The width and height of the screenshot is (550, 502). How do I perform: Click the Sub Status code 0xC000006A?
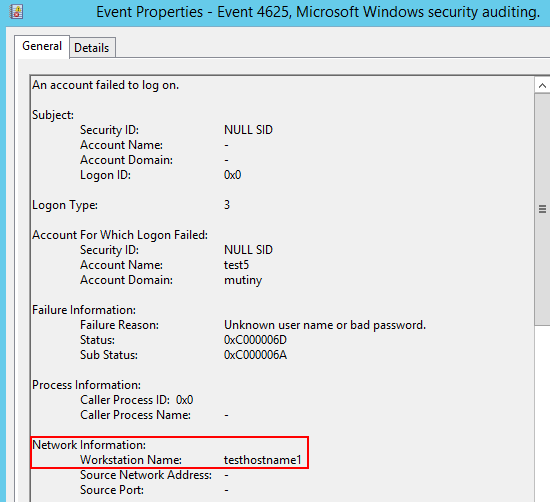tap(255, 355)
